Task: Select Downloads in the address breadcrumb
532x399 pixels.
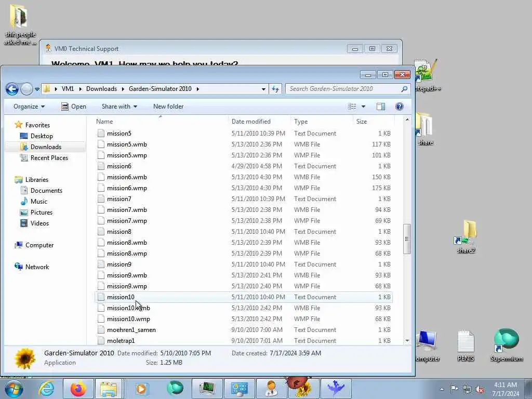Action: click(101, 89)
